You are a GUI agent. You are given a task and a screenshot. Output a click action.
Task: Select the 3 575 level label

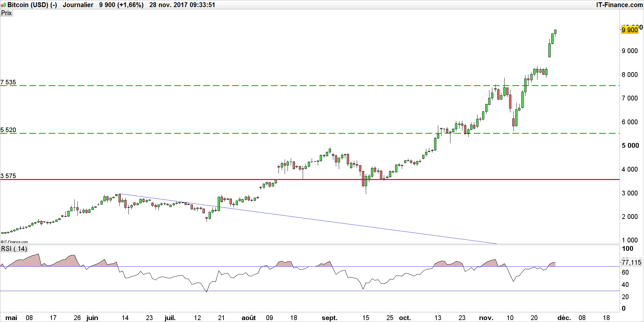(8, 176)
